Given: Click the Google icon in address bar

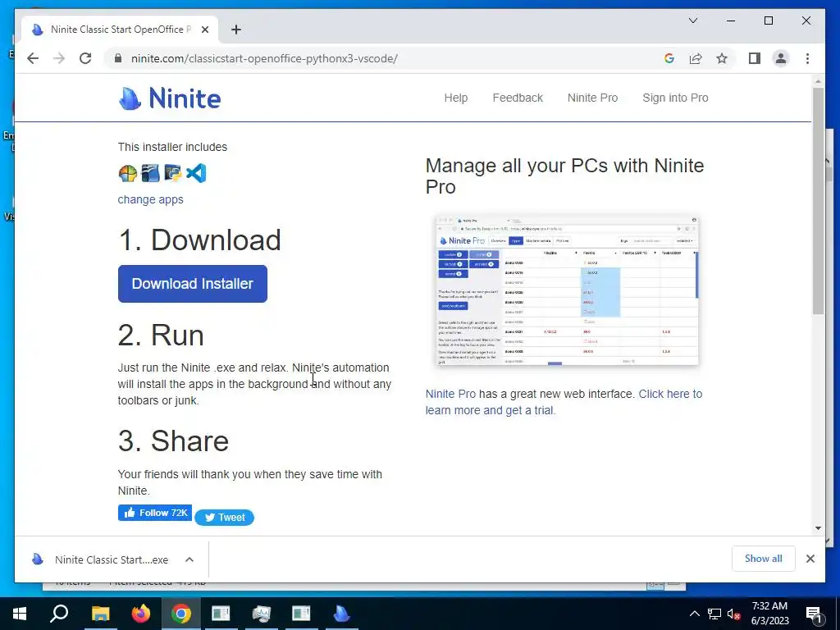Looking at the screenshot, I should 669,58.
